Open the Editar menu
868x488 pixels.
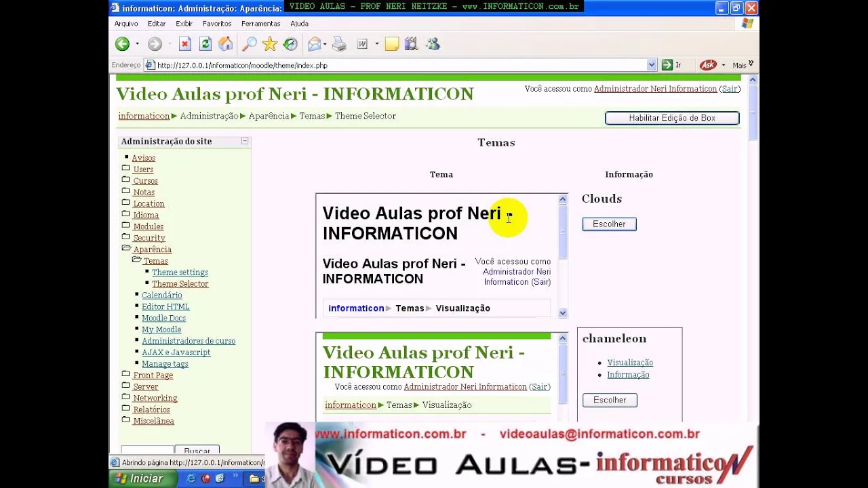[157, 23]
